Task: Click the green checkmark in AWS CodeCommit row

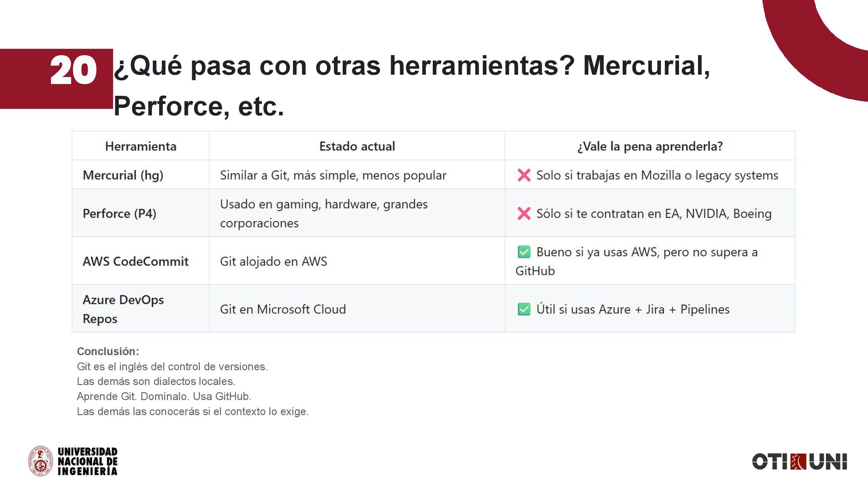Action: tap(524, 252)
